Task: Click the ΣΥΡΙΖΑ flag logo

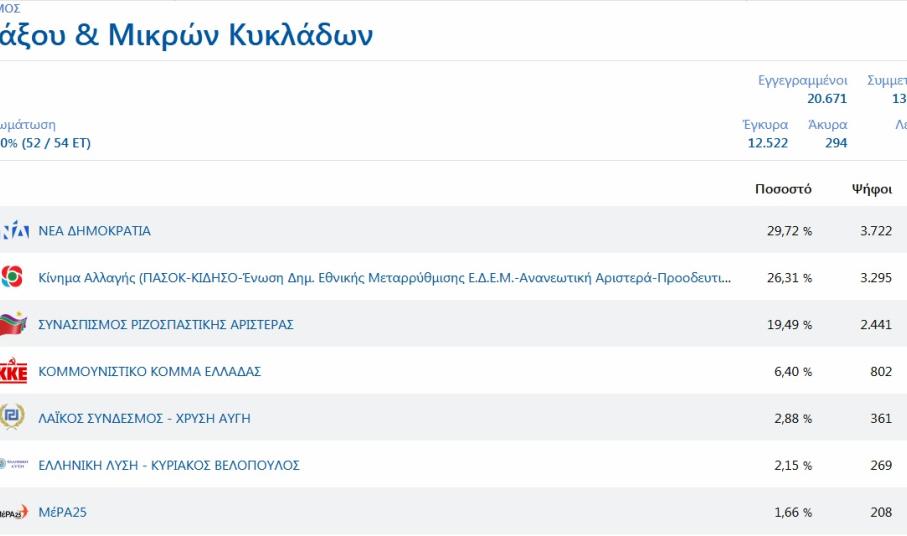Action: point(13,324)
